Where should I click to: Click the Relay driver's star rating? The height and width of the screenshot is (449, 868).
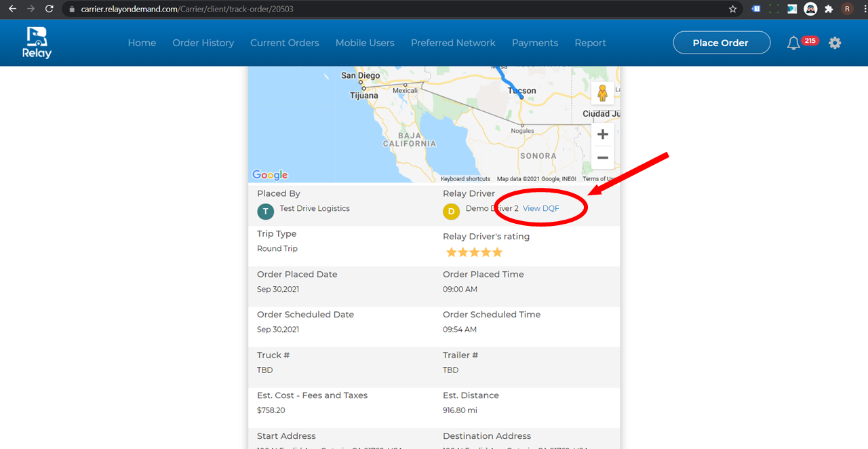click(x=474, y=252)
